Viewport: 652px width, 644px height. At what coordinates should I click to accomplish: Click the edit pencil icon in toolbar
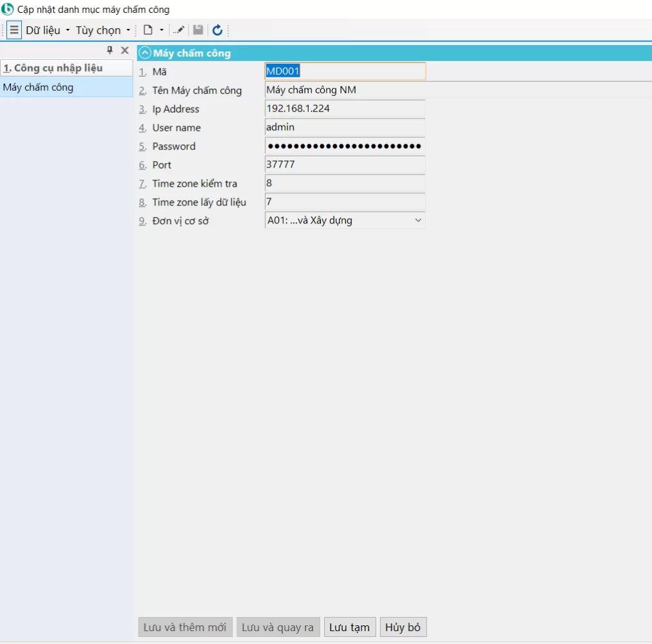click(178, 30)
